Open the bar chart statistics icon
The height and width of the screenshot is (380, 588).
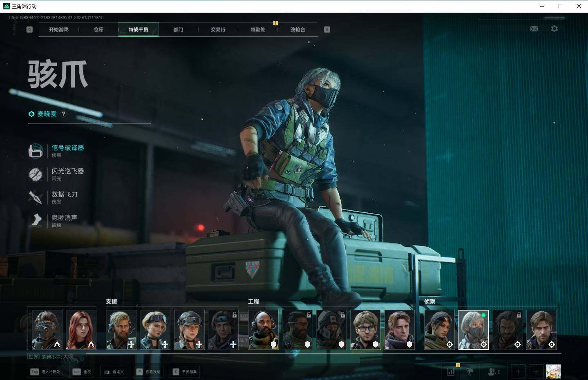pyautogui.click(x=451, y=372)
